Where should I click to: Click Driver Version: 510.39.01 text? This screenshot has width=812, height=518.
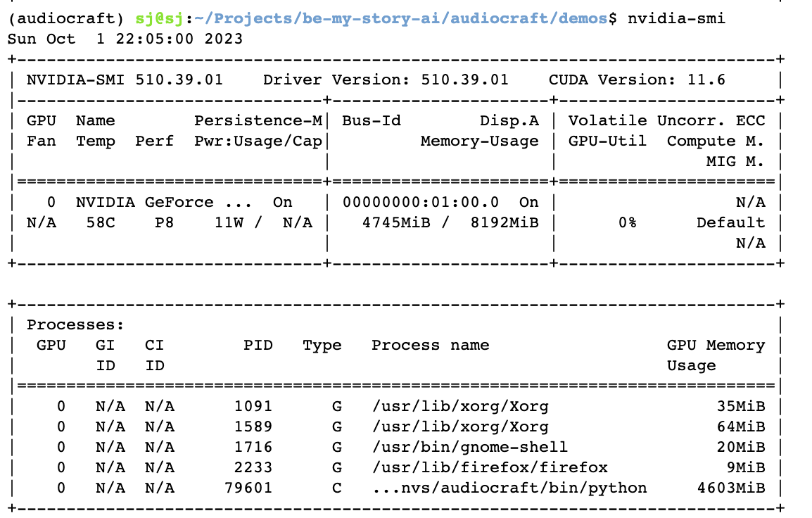click(386, 80)
